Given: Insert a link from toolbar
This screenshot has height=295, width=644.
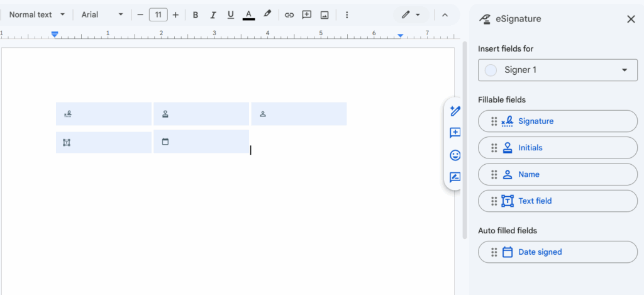Looking at the screenshot, I should click(x=289, y=15).
